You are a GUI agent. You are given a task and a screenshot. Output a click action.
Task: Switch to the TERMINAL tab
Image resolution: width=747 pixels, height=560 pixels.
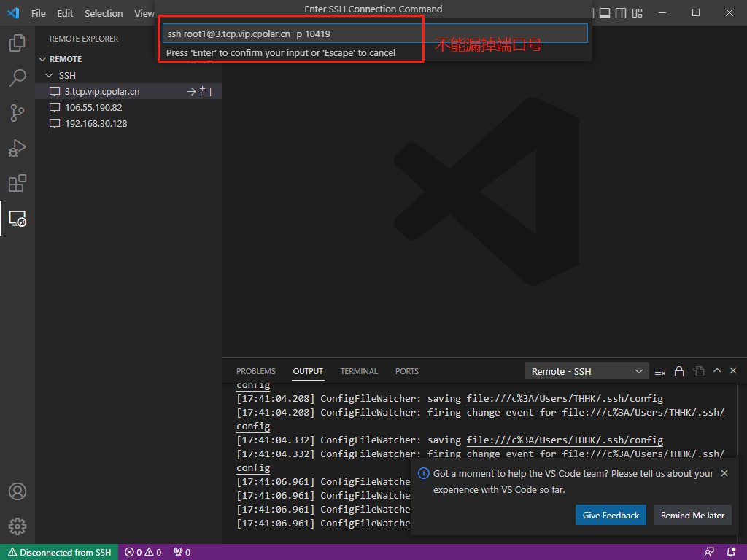coord(359,371)
